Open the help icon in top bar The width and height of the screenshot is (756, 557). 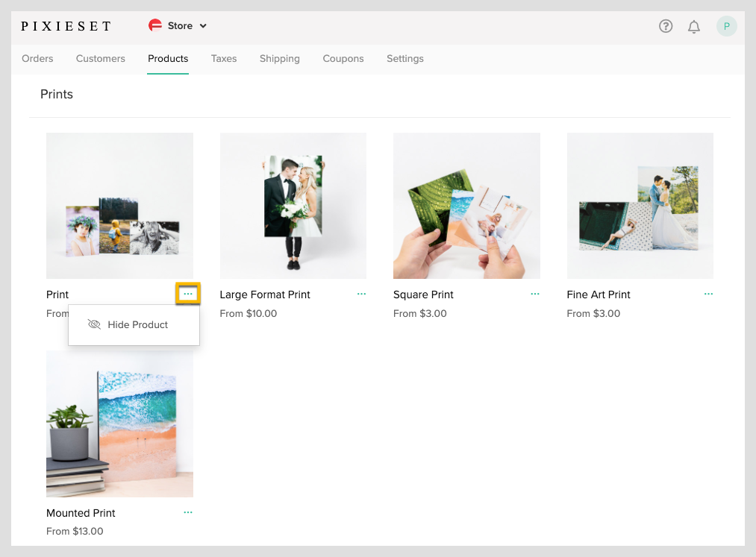pos(665,25)
